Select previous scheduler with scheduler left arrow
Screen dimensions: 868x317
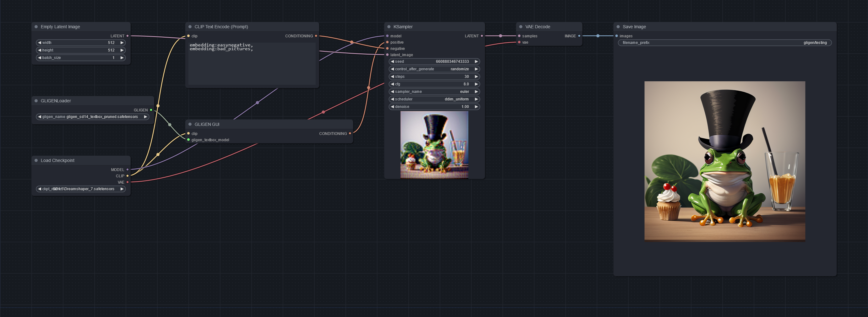coord(392,99)
